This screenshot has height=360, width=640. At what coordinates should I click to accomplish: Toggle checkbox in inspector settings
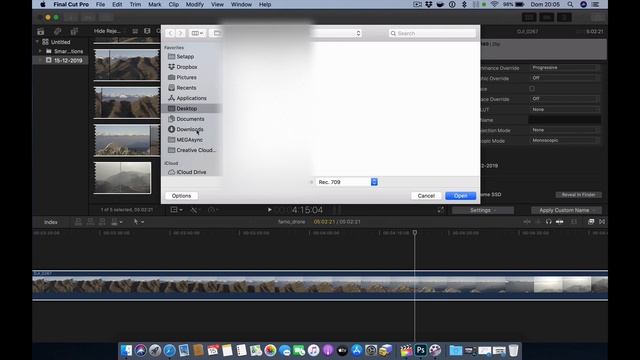point(532,89)
